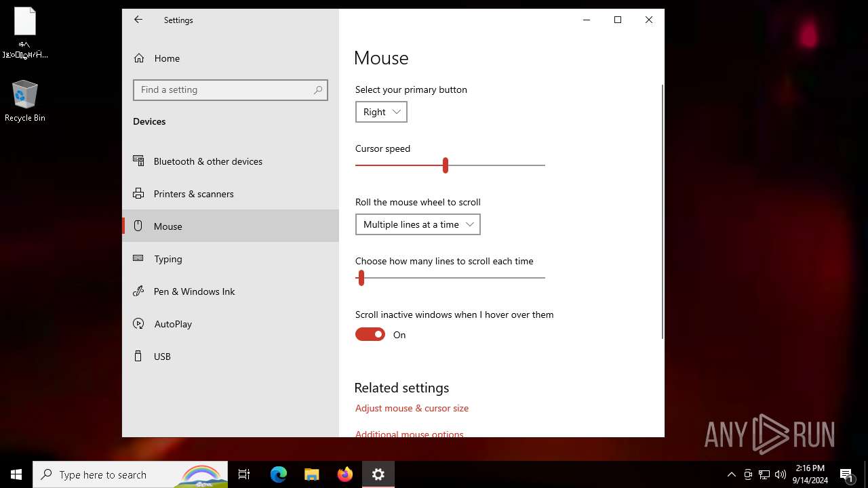Open the volume speaker tray icon
The height and width of the screenshot is (488, 868).
pyautogui.click(x=781, y=474)
